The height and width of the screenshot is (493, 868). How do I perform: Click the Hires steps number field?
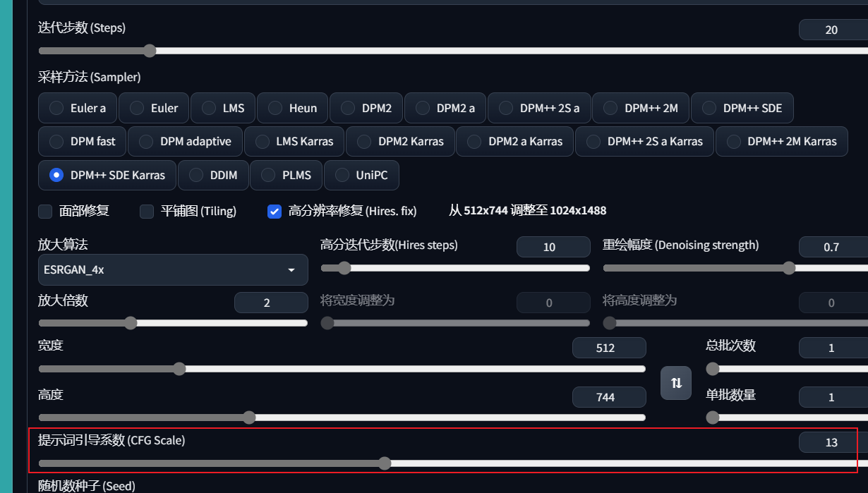[x=553, y=247]
